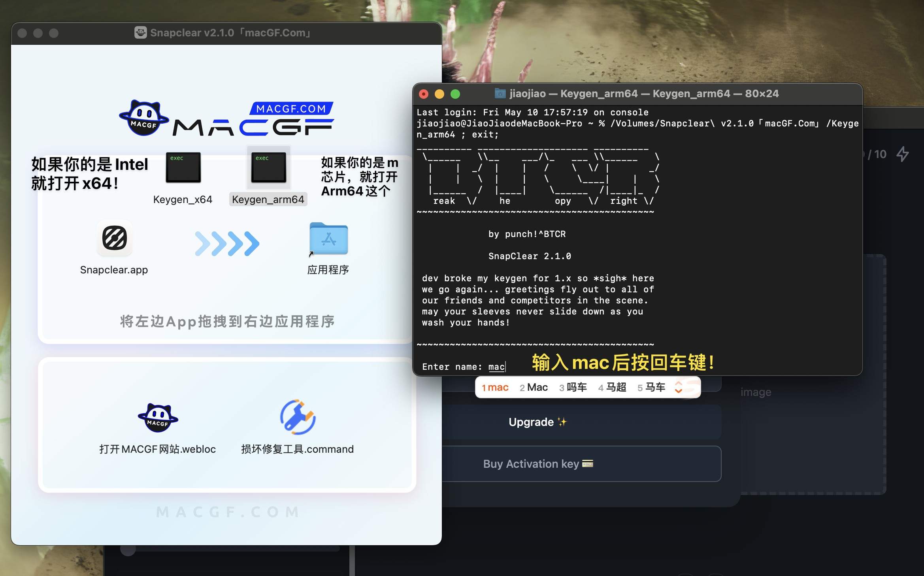Click the folder icon in Terminal title bar

(x=500, y=94)
